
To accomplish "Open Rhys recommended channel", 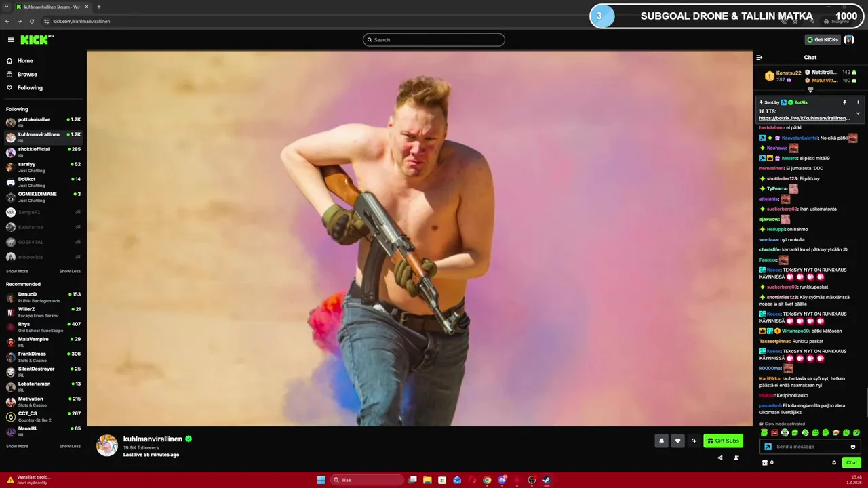I will 43,327.
